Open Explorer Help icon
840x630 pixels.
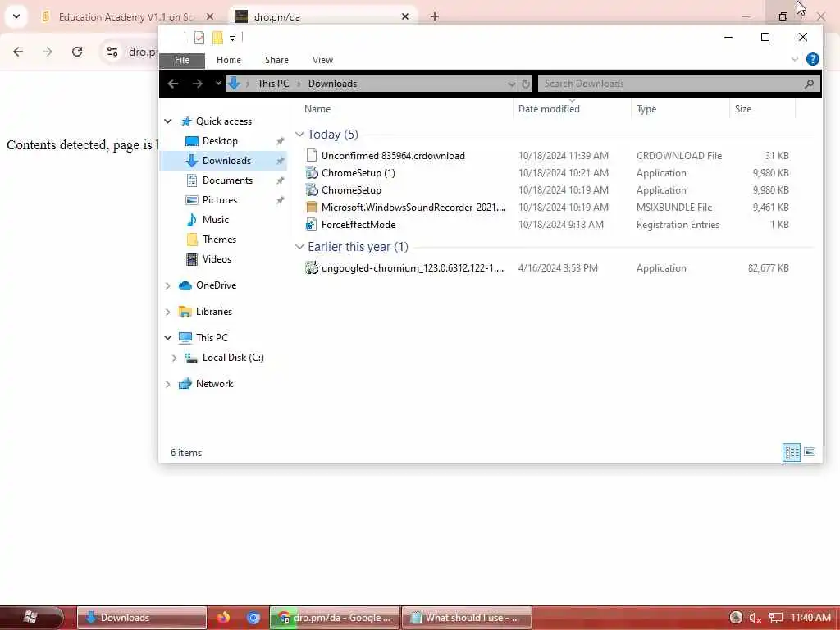point(812,59)
